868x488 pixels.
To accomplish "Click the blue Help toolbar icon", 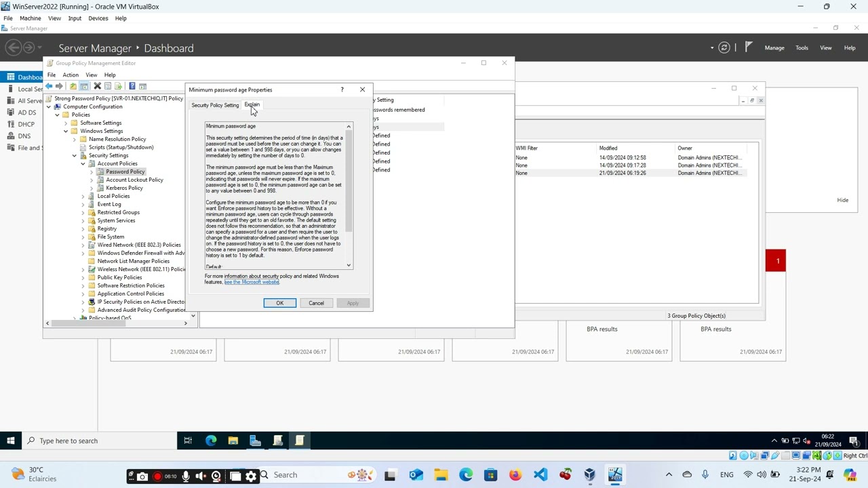I will coord(132,86).
